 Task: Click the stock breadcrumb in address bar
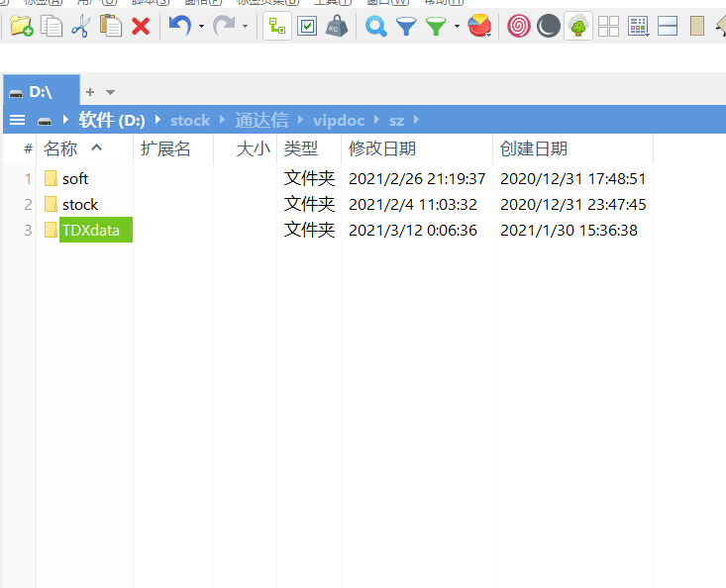(190, 120)
